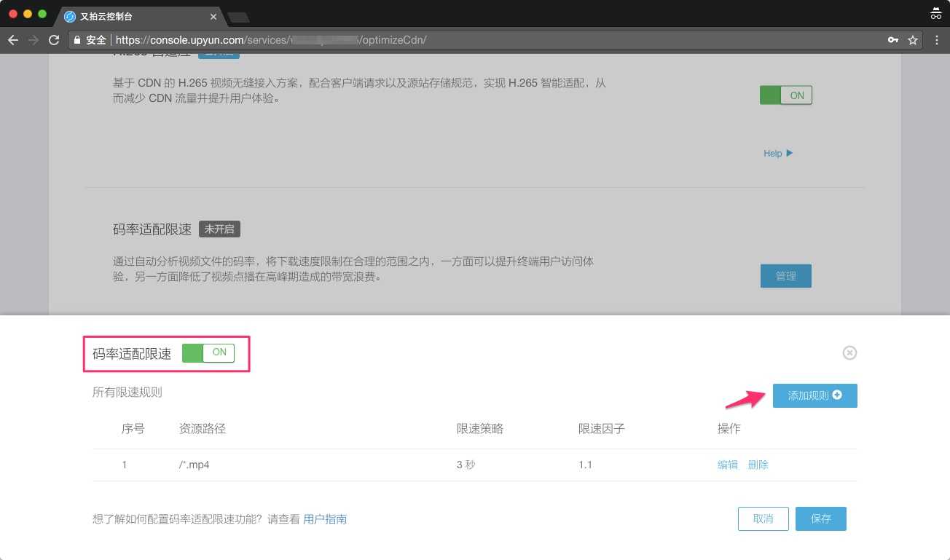The height and width of the screenshot is (560, 950).
Task: Click the 码率适配限速 section heading in background
Action: click(x=152, y=229)
